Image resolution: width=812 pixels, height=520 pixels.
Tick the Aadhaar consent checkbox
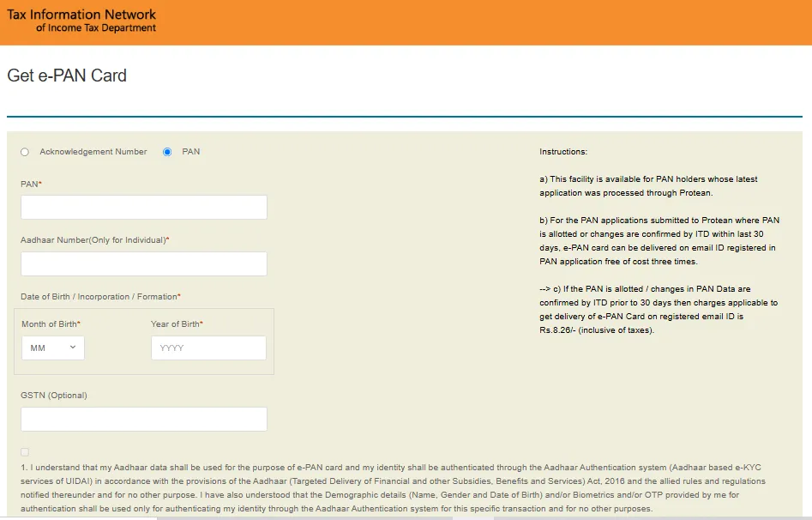(25, 451)
